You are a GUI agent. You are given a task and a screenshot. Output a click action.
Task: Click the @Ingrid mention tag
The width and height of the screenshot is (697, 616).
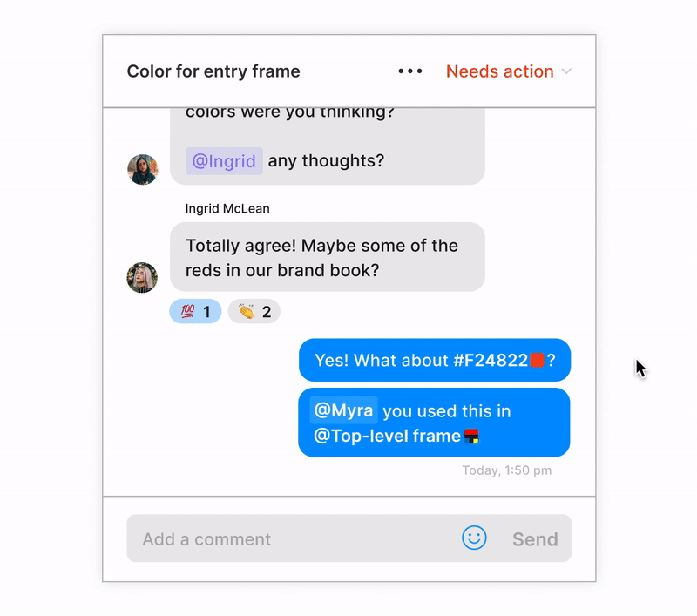[224, 161]
